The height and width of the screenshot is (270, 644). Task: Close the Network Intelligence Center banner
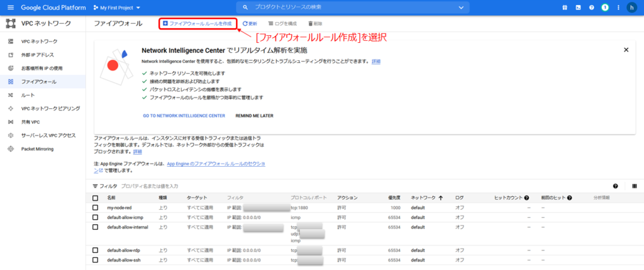point(626,49)
